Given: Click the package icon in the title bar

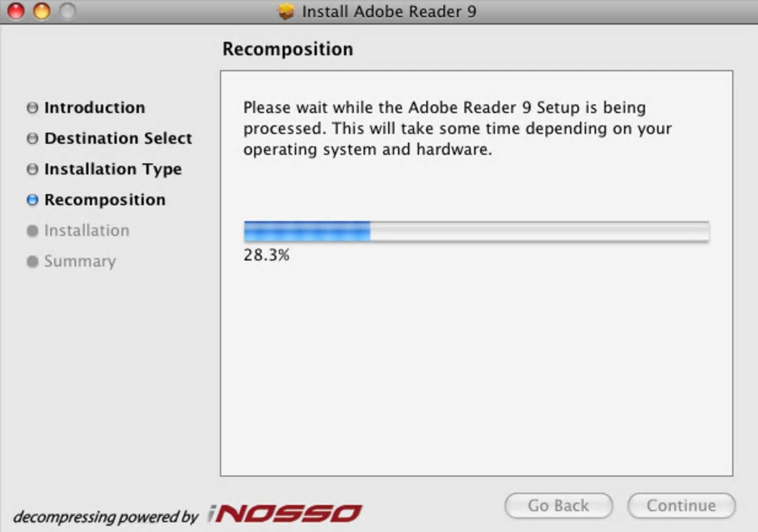Looking at the screenshot, I should click(x=286, y=12).
